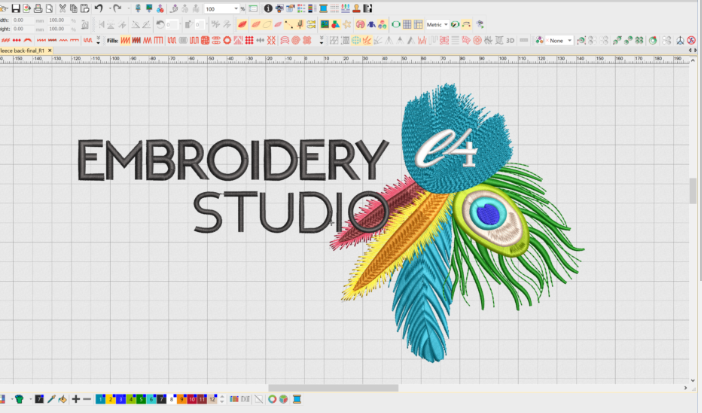The height and width of the screenshot is (413, 702).
Task: Toggle the needle points display
Action: (300, 25)
